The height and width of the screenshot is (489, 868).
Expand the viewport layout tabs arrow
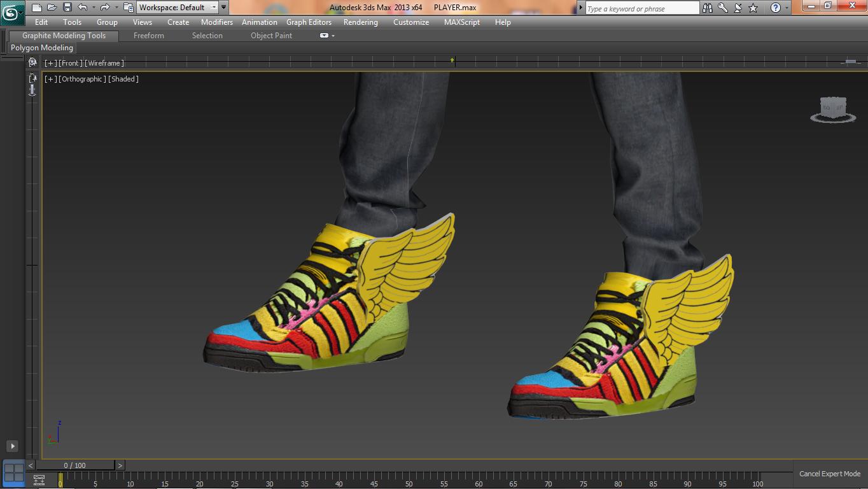coord(12,446)
